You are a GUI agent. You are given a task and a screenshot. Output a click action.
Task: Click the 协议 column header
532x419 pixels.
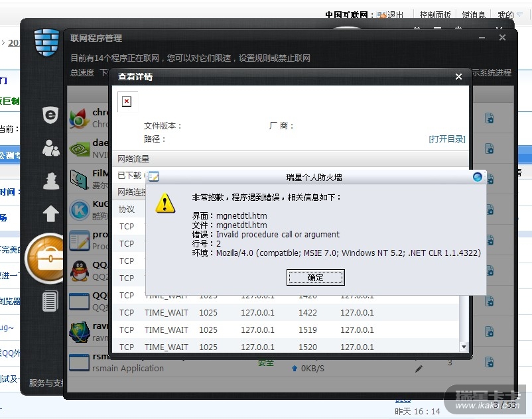tap(127, 209)
